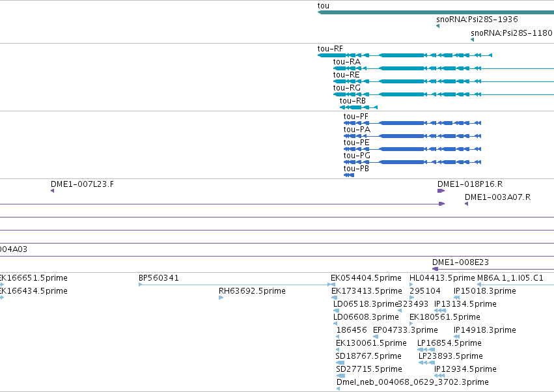Click the snoRNA:Psi28S-1180 feature arrow

pyautogui.click(x=473, y=40)
